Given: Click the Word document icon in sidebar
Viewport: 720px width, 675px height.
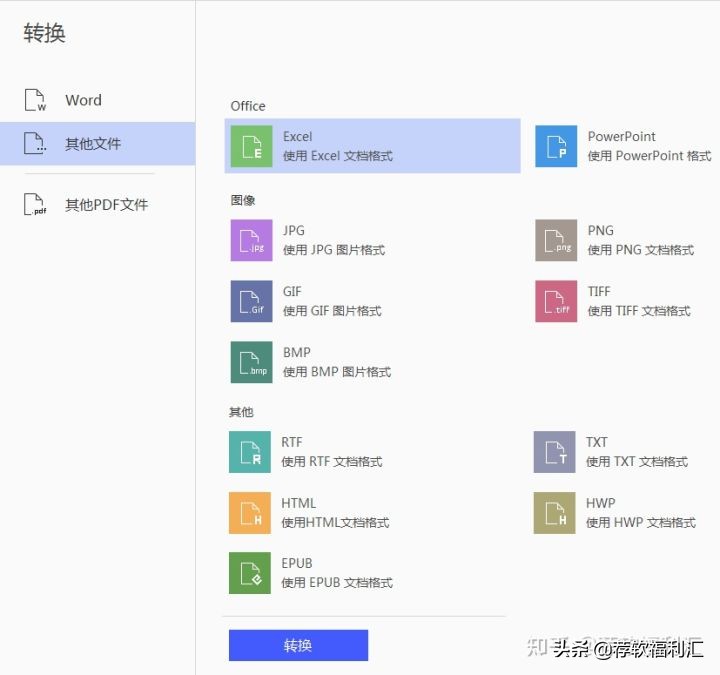Looking at the screenshot, I should click(x=35, y=100).
